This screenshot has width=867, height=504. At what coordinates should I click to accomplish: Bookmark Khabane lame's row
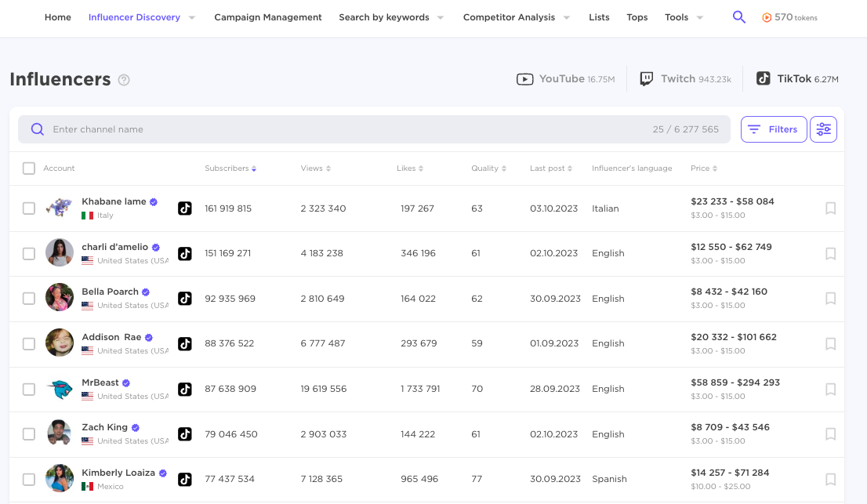point(830,208)
